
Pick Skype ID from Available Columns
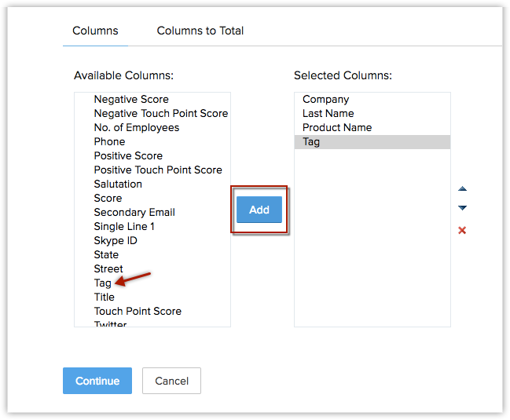click(x=116, y=240)
